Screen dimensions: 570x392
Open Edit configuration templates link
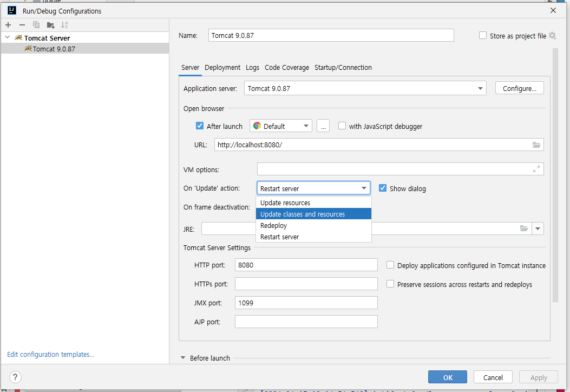coord(50,354)
